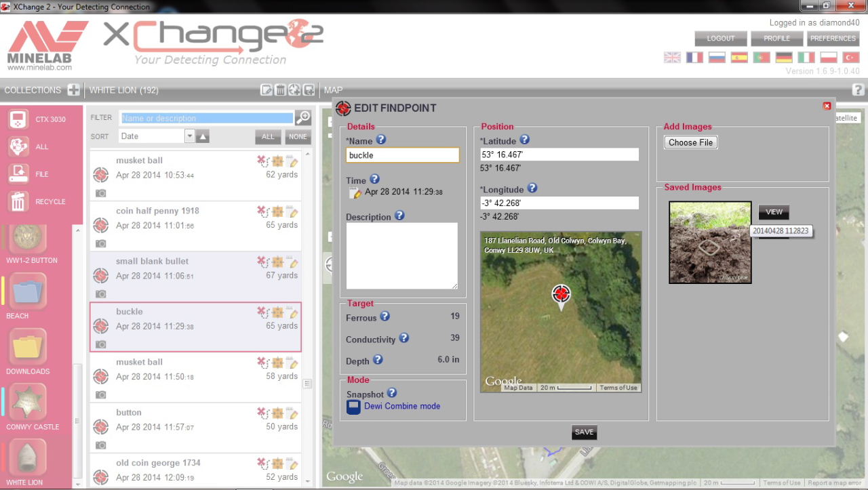Click findpoint target icon for button item
868x490 pixels.
100,426
